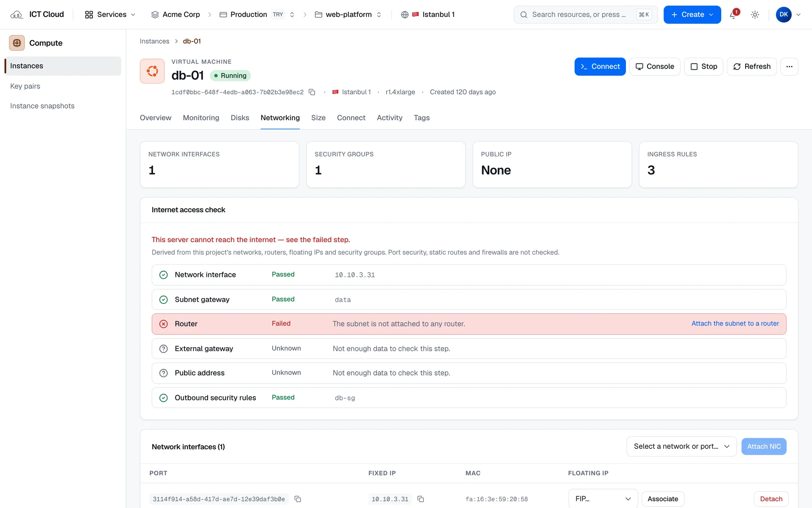Image resolution: width=812 pixels, height=508 pixels.
Task: Click the Refresh button
Action: tap(752, 66)
